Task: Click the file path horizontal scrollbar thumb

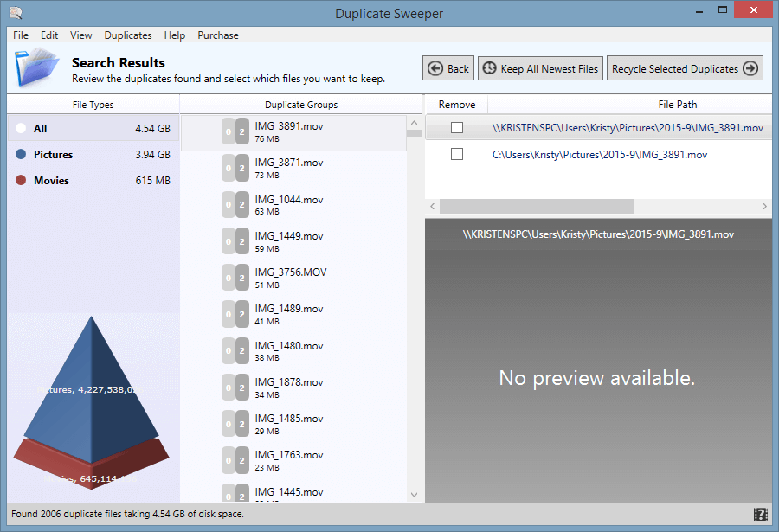Action: 537,206
